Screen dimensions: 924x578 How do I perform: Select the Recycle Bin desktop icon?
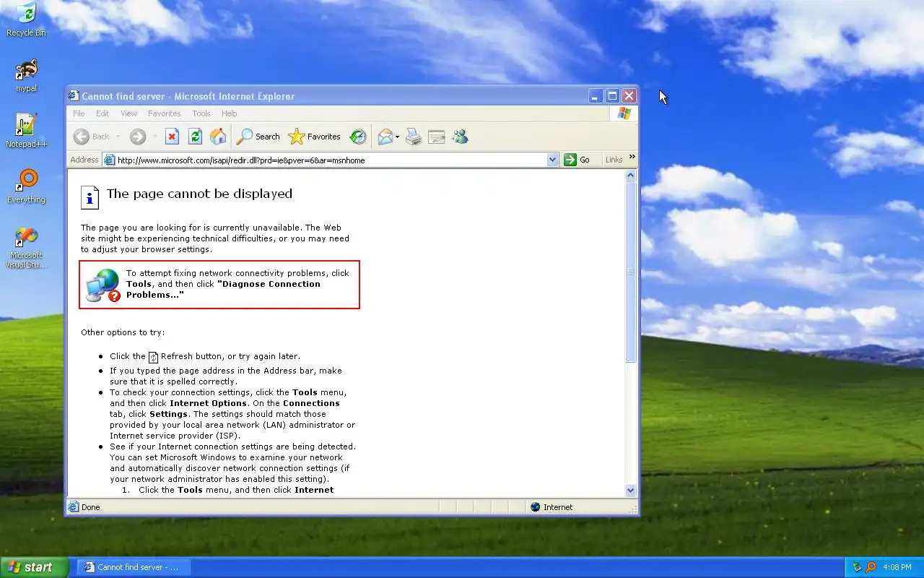pos(26,20)
